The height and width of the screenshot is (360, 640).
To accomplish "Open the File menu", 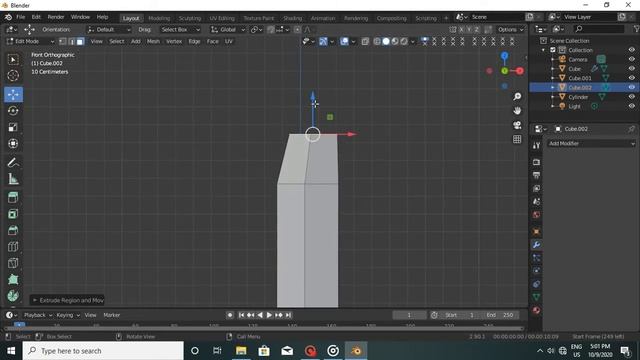I will coord(20,17).
